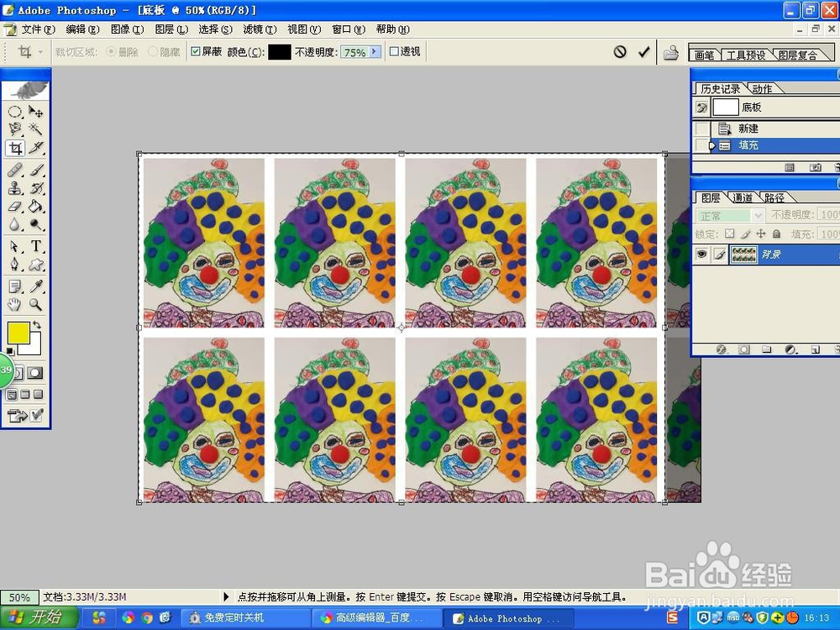The height and width of the screenshot is (630, 840).
Task: Select the Brush tool
Action: tap(35, 170)
